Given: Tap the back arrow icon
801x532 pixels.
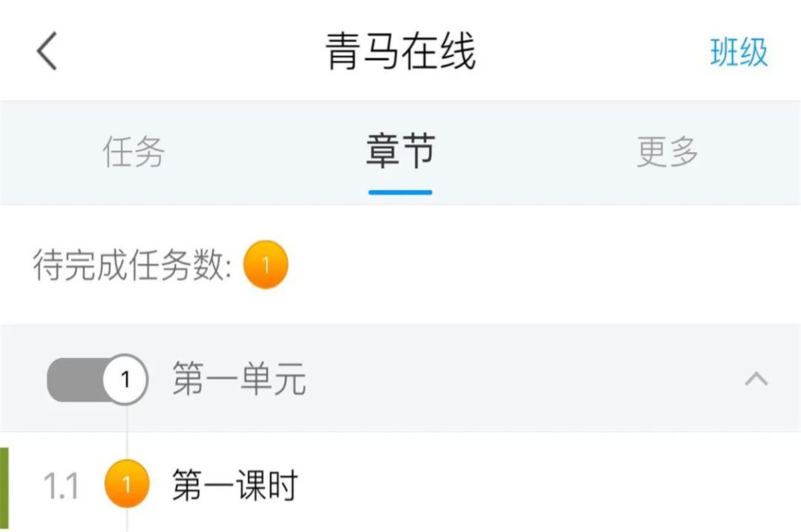Looking at the screenshot, I should (47, 51).
